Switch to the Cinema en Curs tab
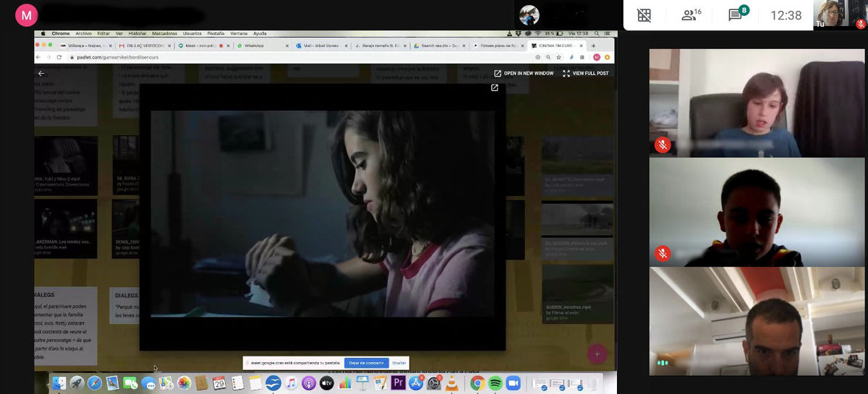 (557, 46)
